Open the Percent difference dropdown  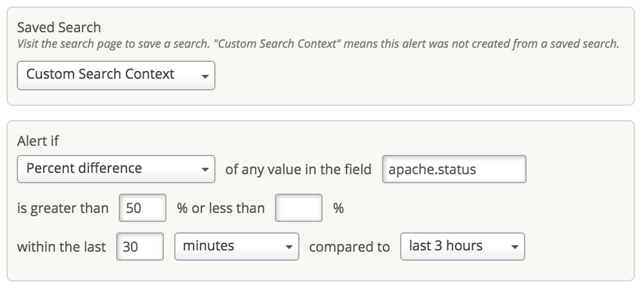[x=110, y=169]
